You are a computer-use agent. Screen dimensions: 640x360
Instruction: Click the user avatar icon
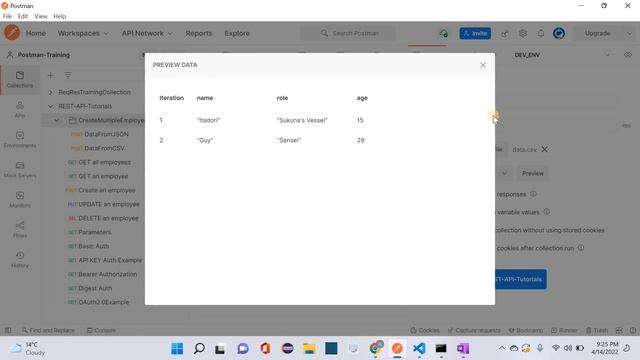[x=559, y=33]
